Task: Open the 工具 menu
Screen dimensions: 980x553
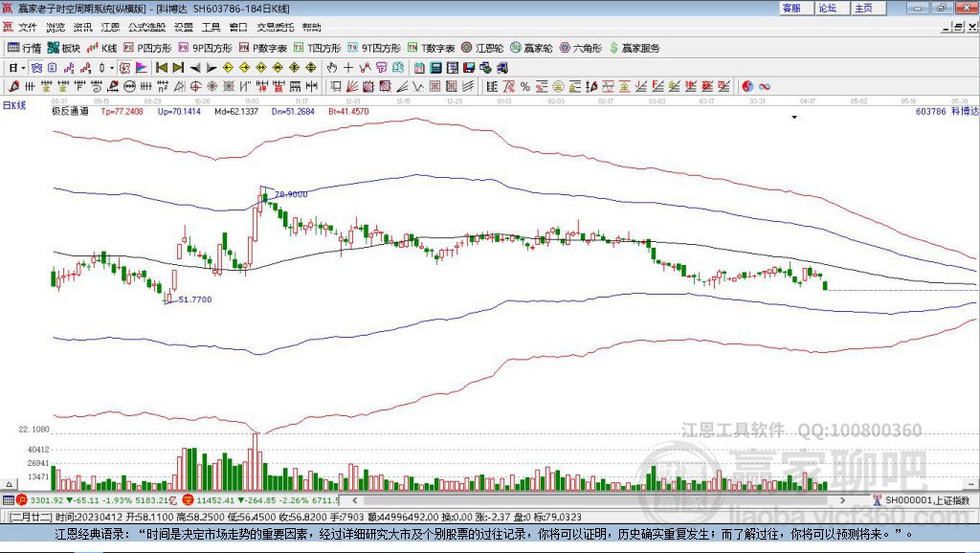Action: (x=212, y=27)
